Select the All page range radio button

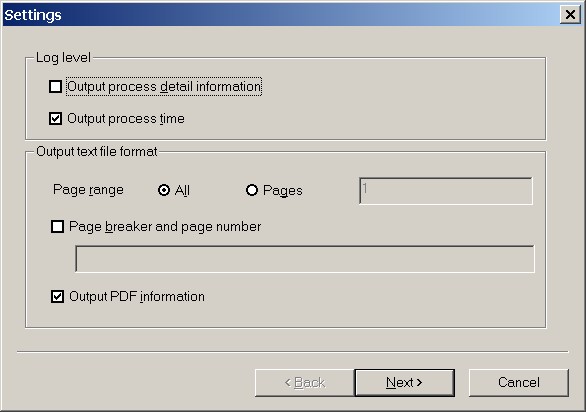point(164,190)
